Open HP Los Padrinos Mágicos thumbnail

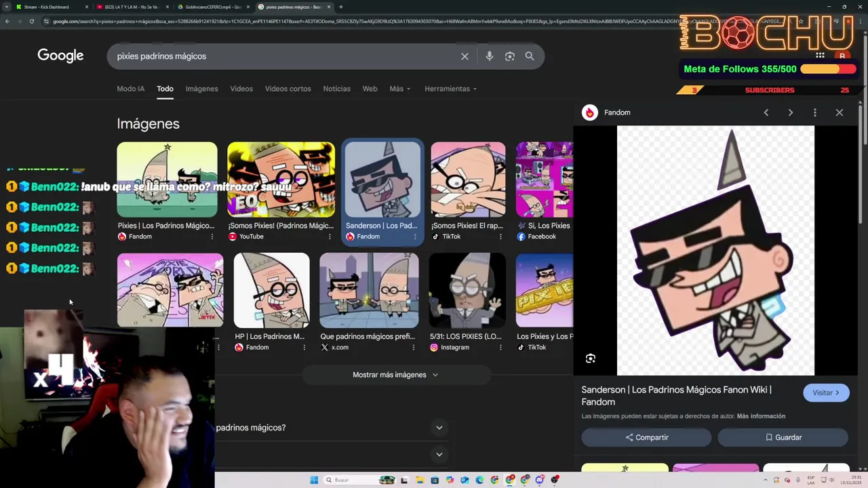tap(271, 290)
